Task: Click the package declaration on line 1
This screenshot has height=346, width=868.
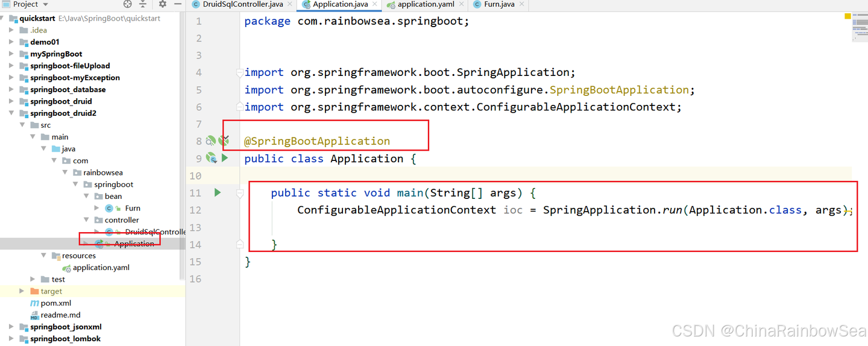Action: (356, 21)
